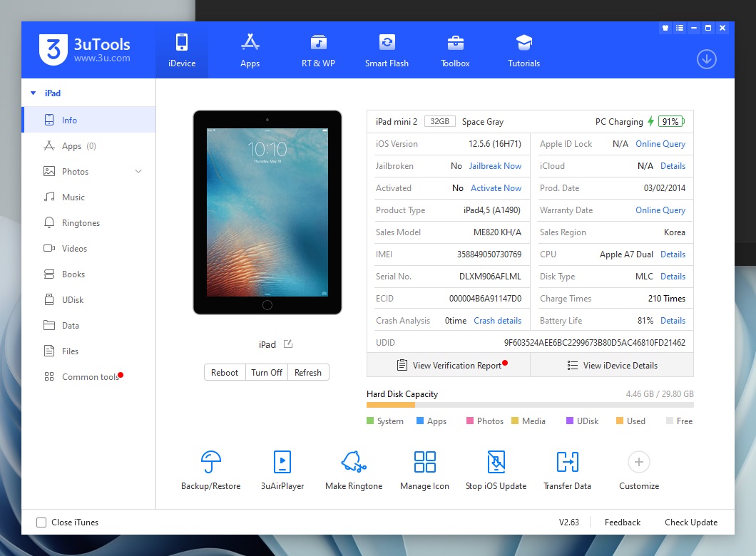Open Photos in the sidebar
The height and width of the screenshot is (556, 756).
tap(88, 172)
